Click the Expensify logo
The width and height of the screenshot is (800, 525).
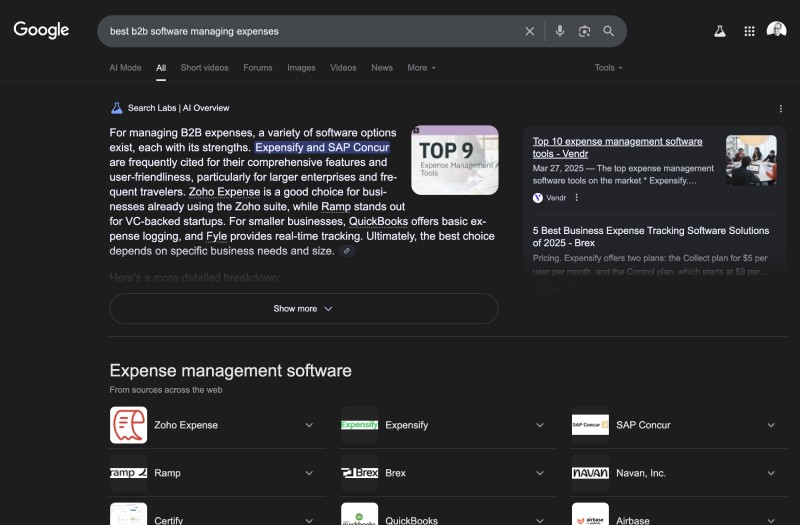[360, 425]
